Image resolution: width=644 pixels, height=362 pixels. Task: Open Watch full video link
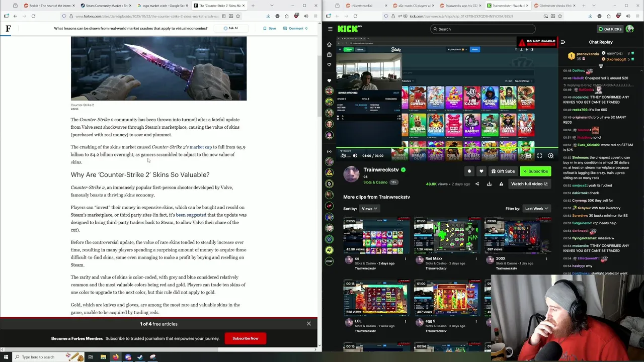(529, 184)
